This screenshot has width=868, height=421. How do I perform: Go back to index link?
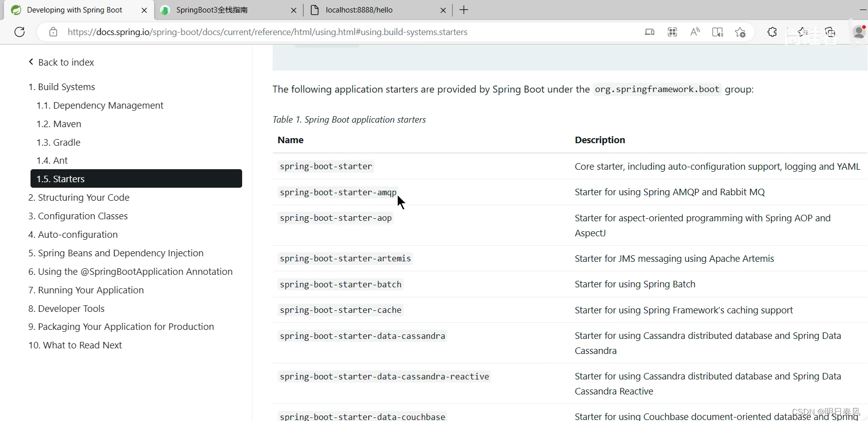coord(61,62)
